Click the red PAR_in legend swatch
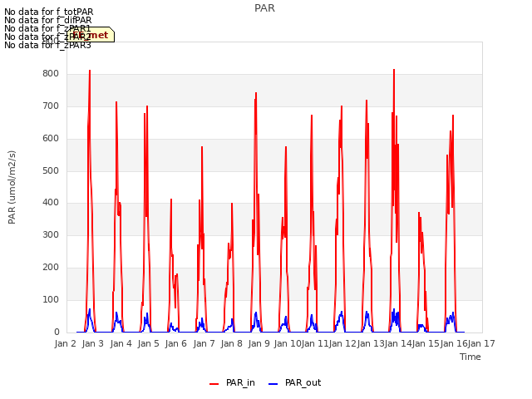The height and width of the screenshot is (399, 532). (x=214, y=384)
